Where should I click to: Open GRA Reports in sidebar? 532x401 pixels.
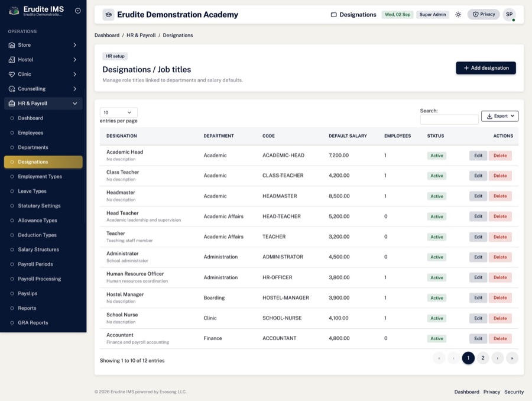(x=43, y=322)
